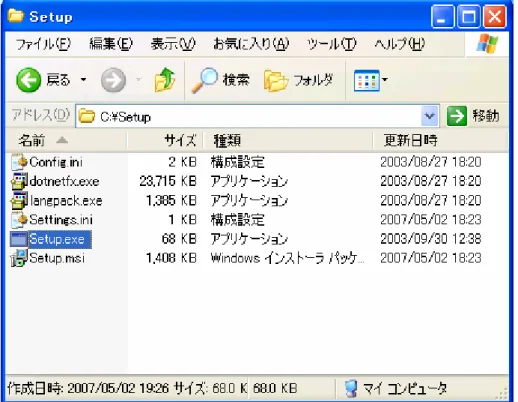The image size is (518, 402).
Task: Click the Setup folder icon in title bar
Action: 16,16
